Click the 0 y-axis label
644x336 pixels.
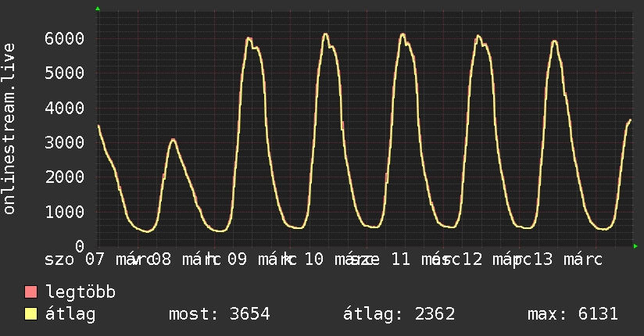80,246
